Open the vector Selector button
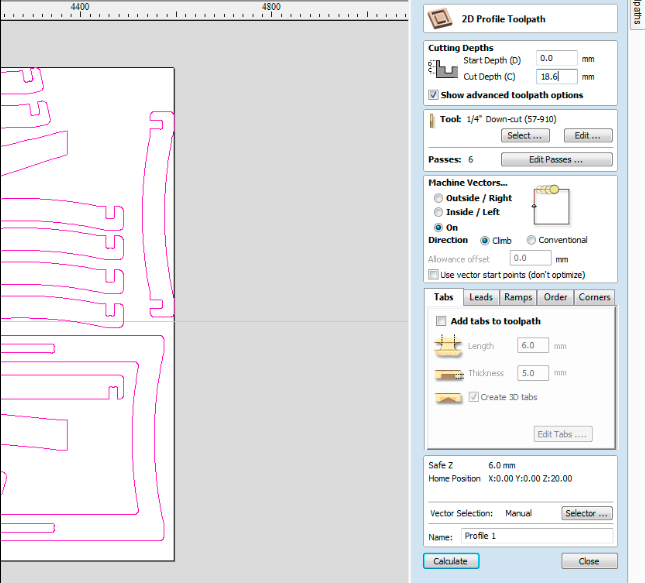Screen dimensions: 645x583 (586, 513)
